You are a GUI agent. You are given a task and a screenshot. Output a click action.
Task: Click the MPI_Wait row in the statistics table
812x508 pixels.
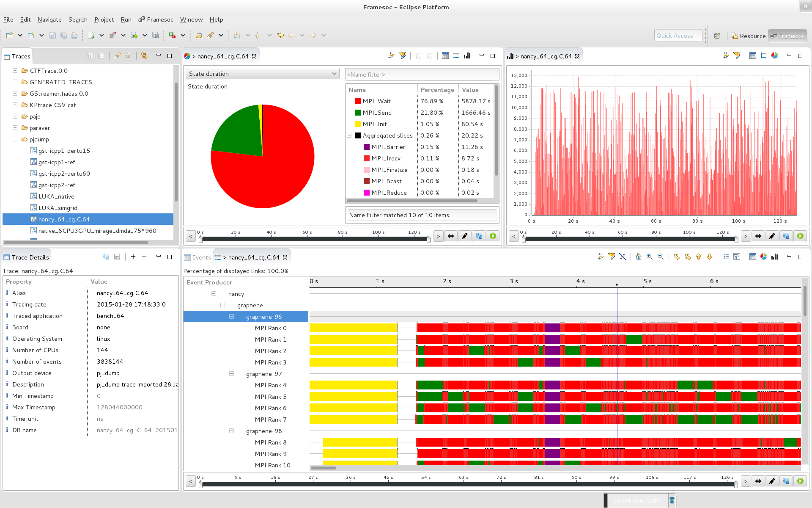point(417,100)
